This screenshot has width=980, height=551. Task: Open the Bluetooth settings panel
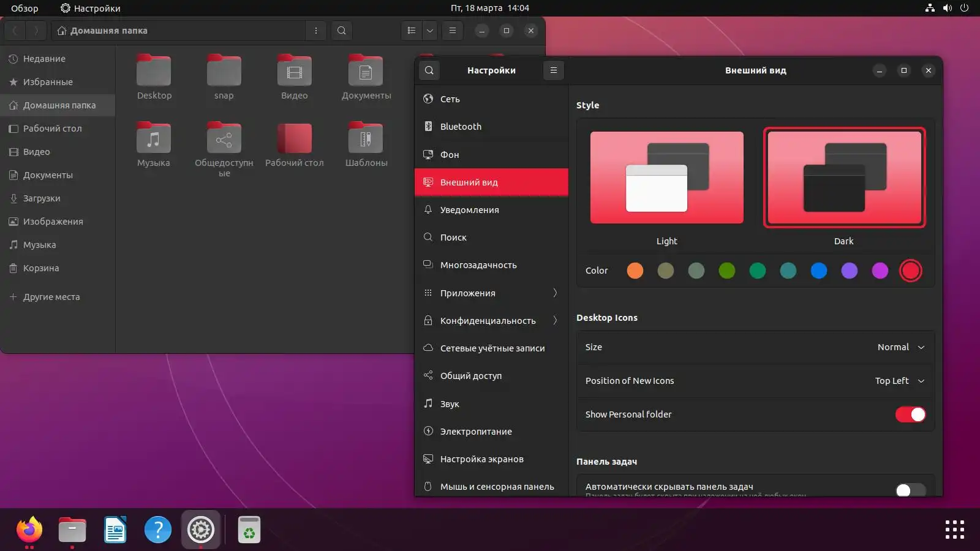pos(491,127)
